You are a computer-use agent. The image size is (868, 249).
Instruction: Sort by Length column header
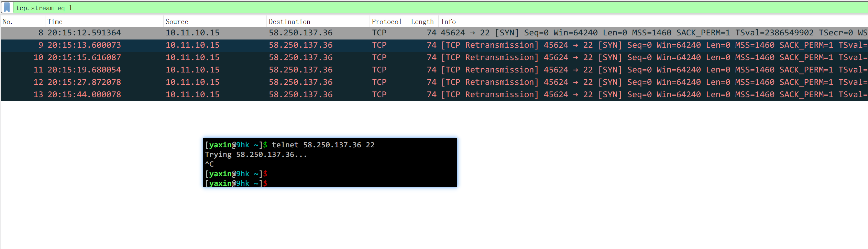click(424, 22)
